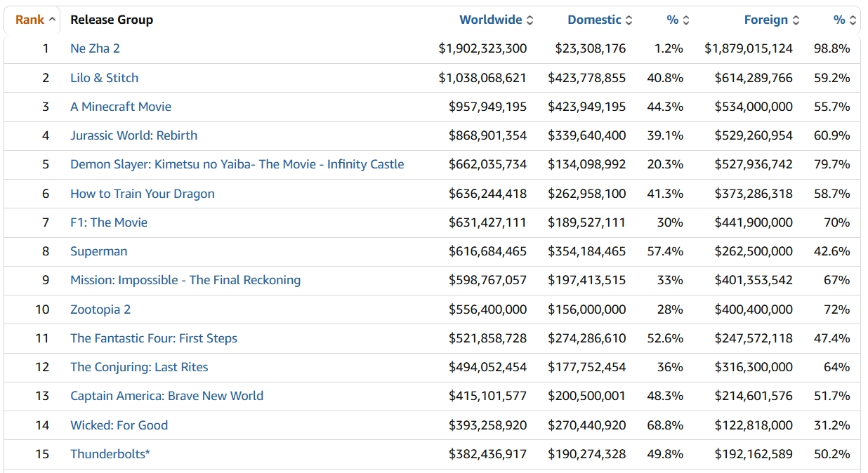Open the Thunderbolts* link
Viewport: 868px width, 473px height.
(x=110, y=454)
